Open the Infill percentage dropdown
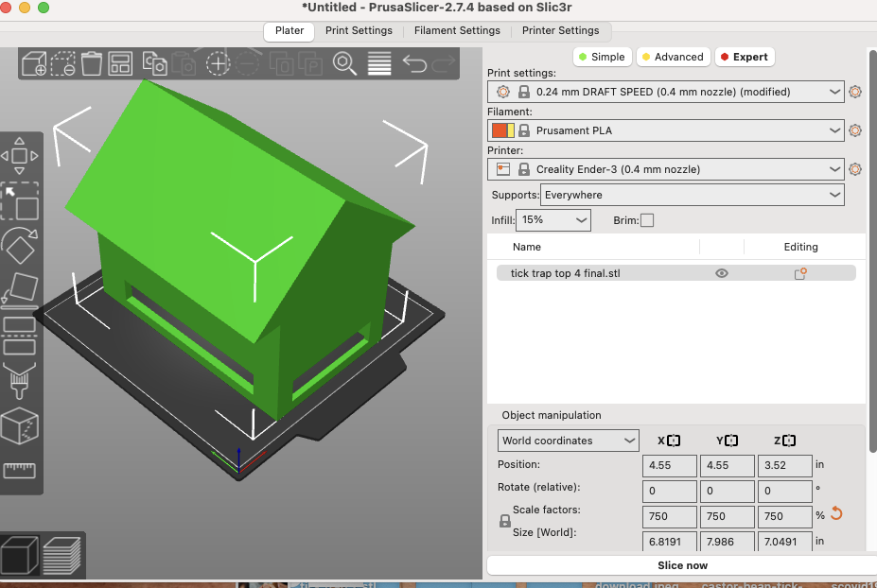The height and width of the screenshot is (588, 877). 553,219
